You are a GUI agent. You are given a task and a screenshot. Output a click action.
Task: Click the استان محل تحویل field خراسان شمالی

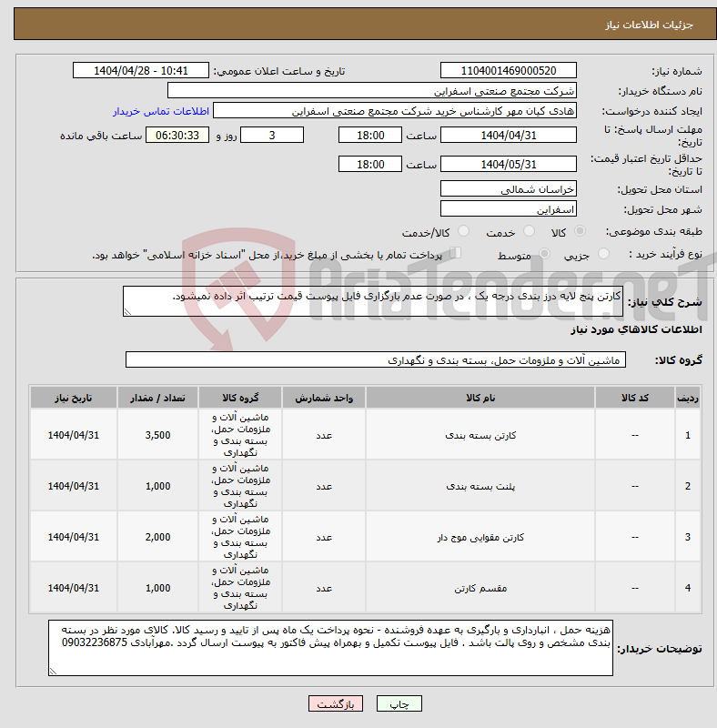click(x=509, y=188)
